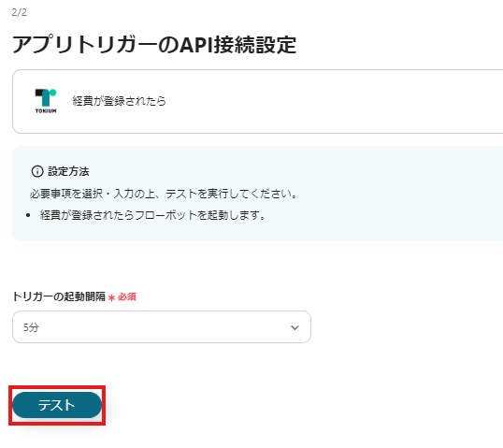The height and width of the screenshot is (448, 503).
Task: Click the 設定方法 section heading
Action: tap(68, 171)
